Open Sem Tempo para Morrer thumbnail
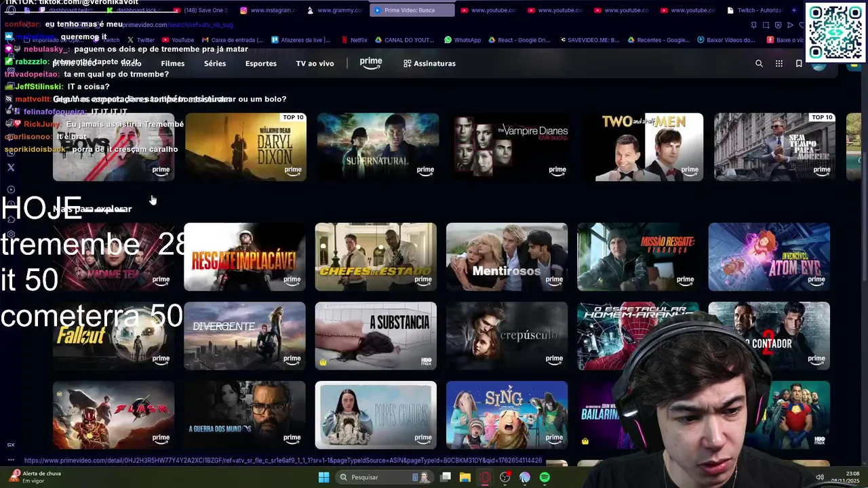This screenshot has height=488, width=868. (x=774, y=147)
